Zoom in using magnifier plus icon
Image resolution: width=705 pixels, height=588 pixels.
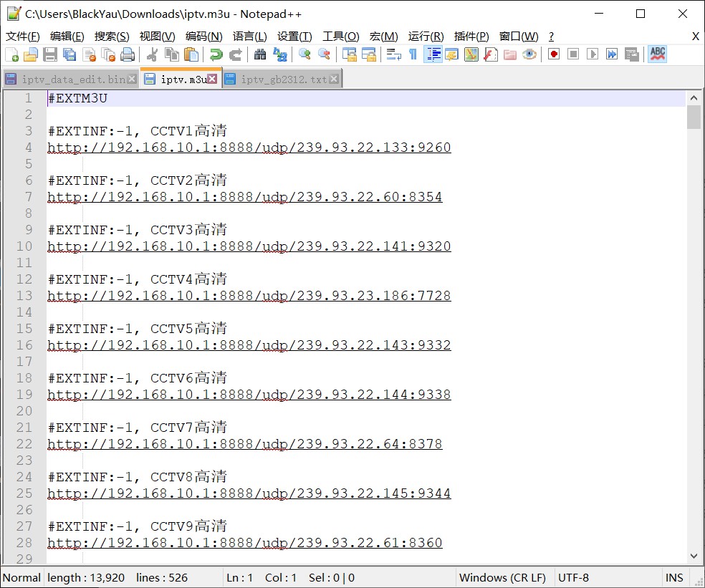coord(304,54)
